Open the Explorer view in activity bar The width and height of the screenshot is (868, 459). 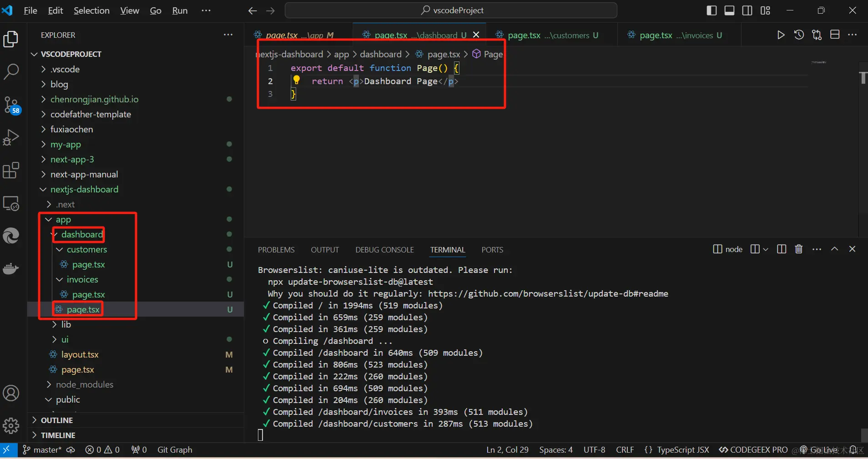pyautogui.click(x=11, y=39)
